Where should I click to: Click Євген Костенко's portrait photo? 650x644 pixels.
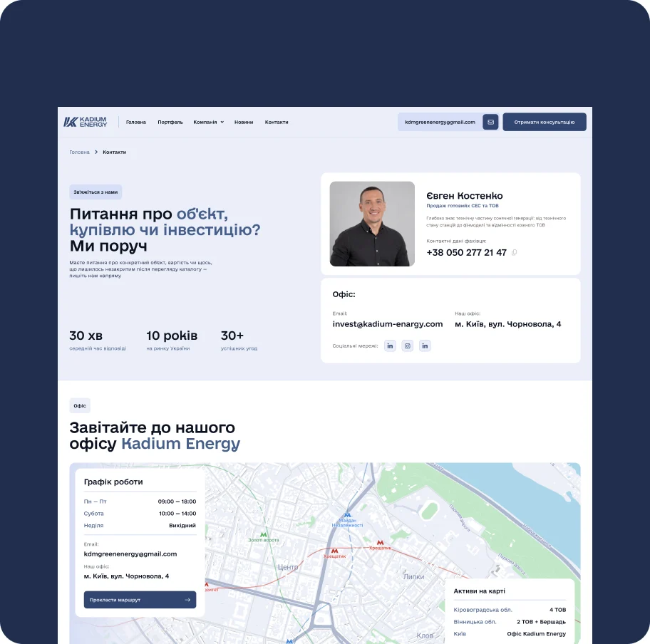tap(372, 224)
